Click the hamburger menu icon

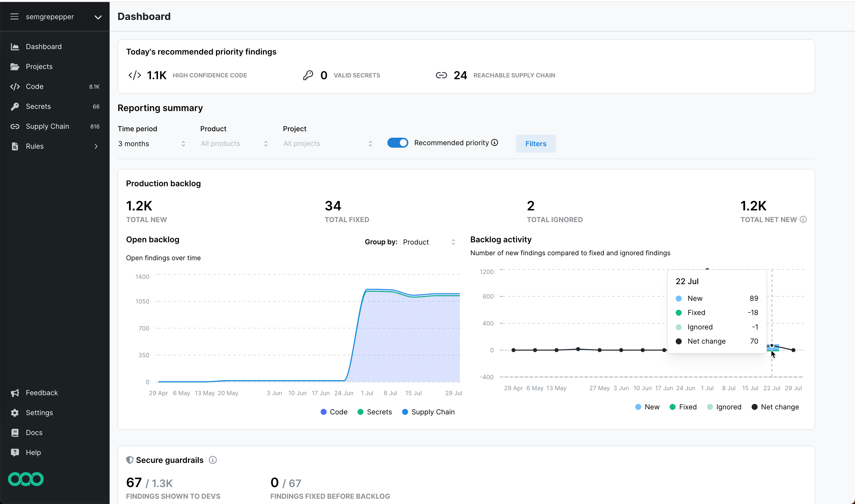coord(14,17)
